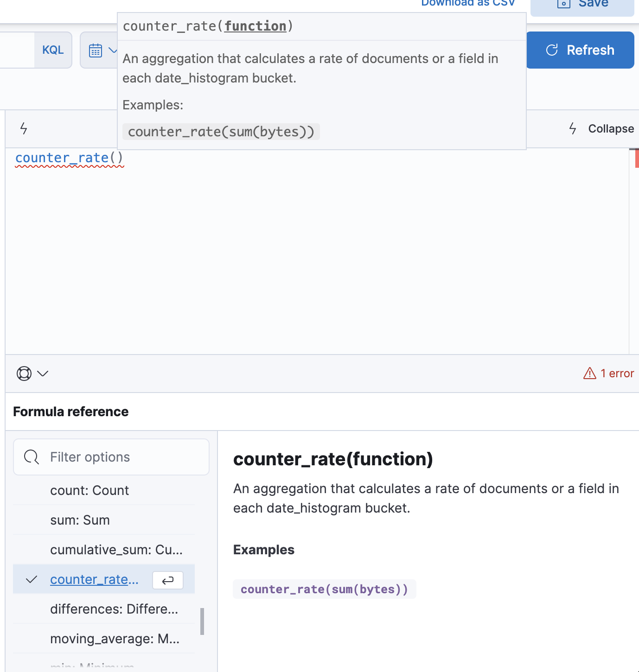The image size is (639, 672).
Task: Choose 'differences' function from the list
Action: tap(114, 609)
